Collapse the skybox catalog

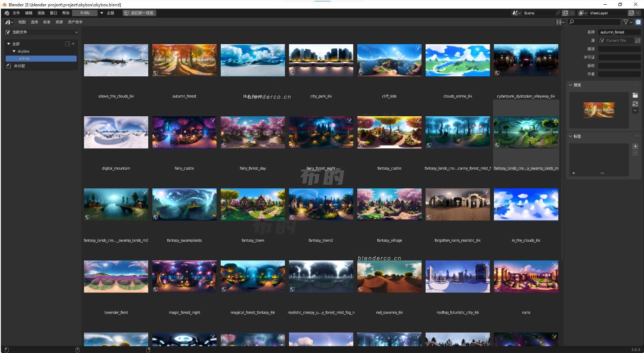[x=14, y=51]
